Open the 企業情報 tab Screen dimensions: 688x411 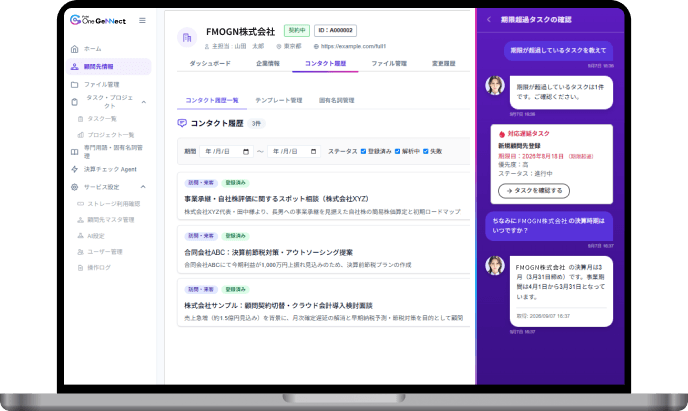(x=268, y=64)
